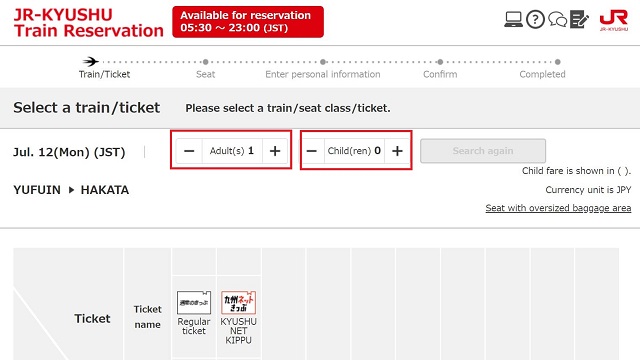Click the Enter personal information step
The width and height of the screenshot is (640, 360).
tap(322, 74)
